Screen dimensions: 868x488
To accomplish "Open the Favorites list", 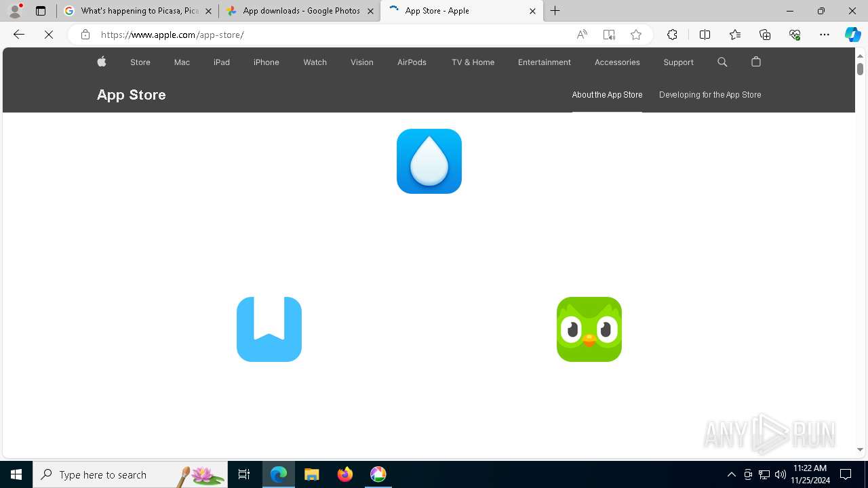I will (735, 35).
